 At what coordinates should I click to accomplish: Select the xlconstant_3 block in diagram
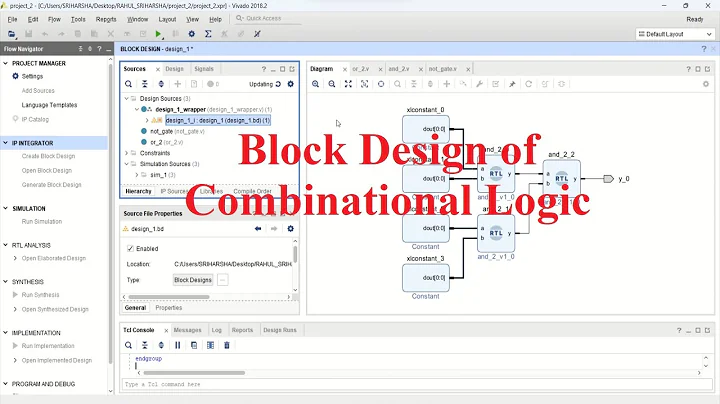click(426, 278)
